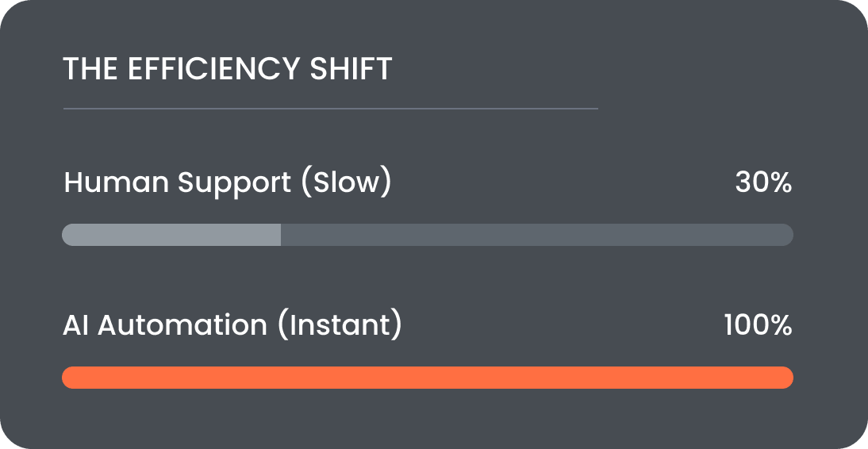This screenshot has width=868, height=449.
Task: Click the word "SHIFT" in the title
Action: pos(351,70)
